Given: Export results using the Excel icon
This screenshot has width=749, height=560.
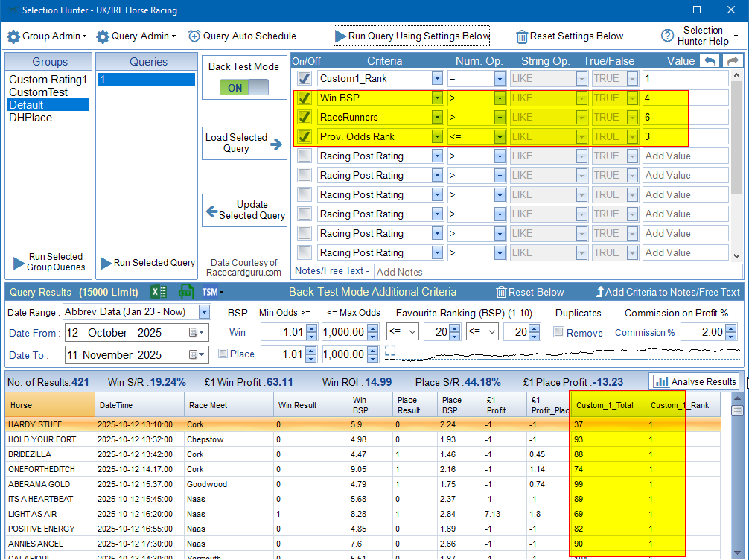Looking at the screenshot, I should (159, 292).
